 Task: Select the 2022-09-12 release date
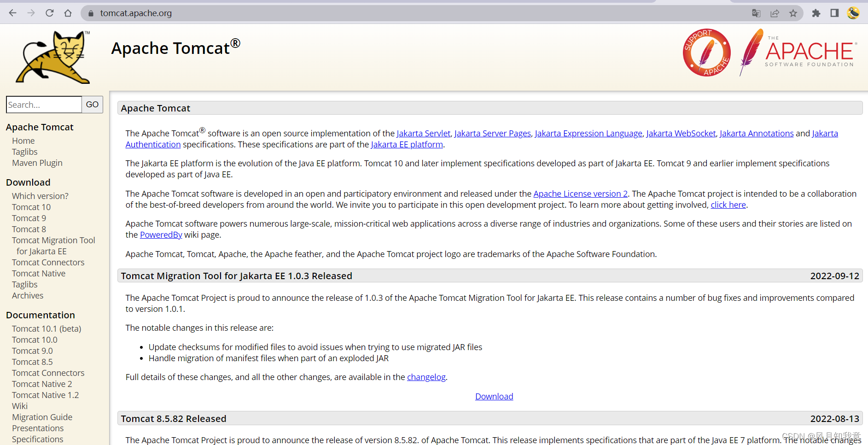[834, 275]
